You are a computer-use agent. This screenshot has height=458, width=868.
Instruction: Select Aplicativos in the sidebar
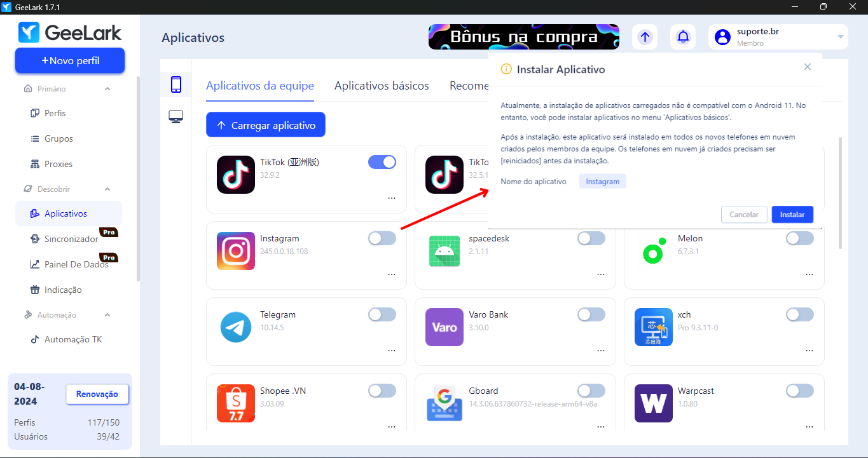(x=69, y=213)
